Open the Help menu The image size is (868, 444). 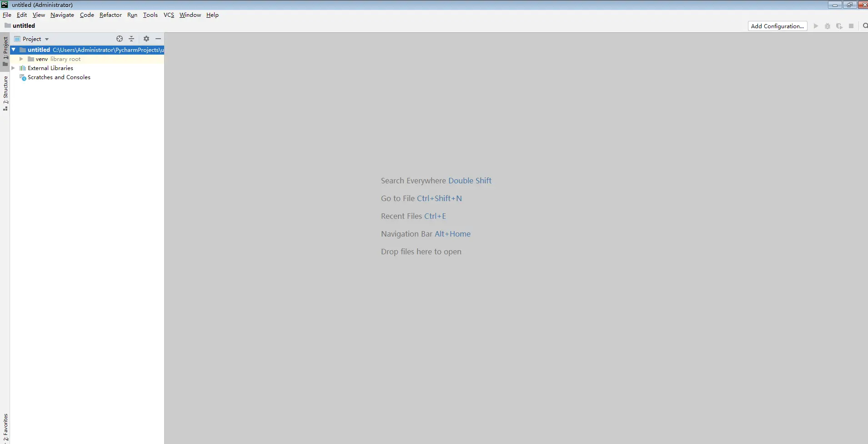click(x=212, y=15)
